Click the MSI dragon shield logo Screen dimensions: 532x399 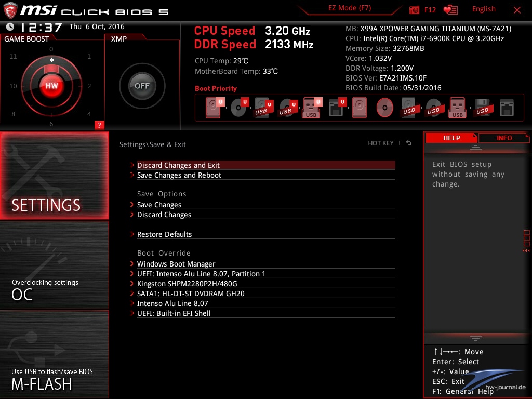(10, 10)
